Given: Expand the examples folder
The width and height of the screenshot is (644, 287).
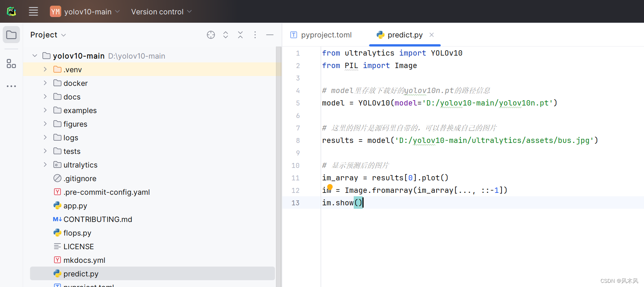Looking at the screenshot, I should (x=45, y=110).
